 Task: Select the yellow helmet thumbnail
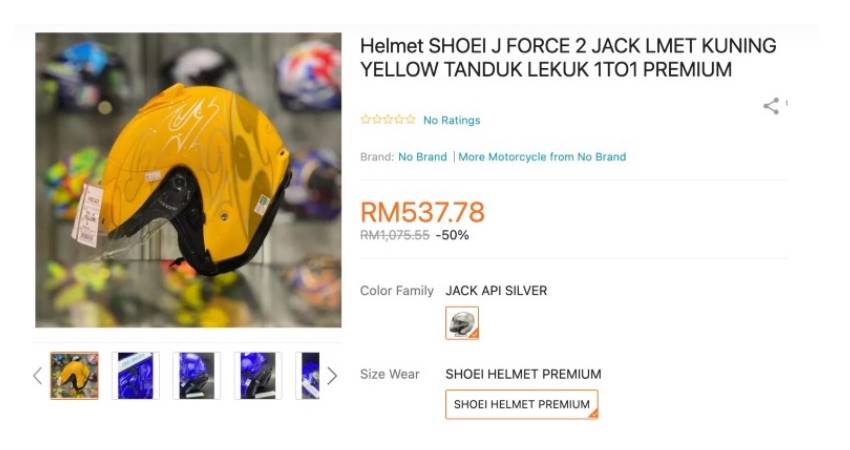click(x=75, y=376)
